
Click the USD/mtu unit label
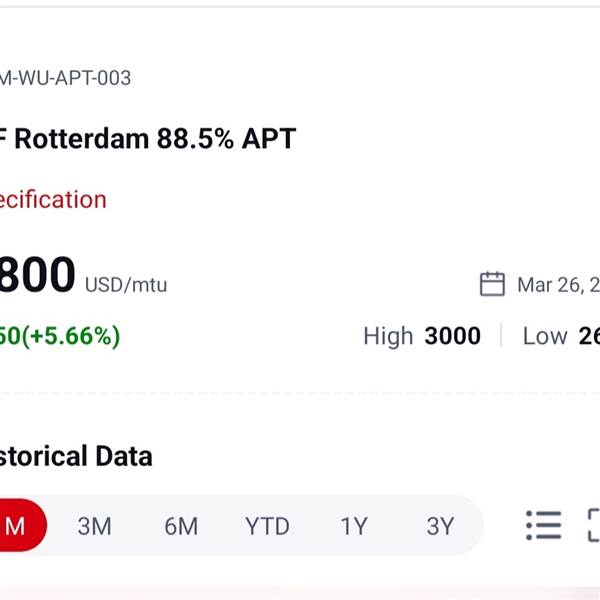(x=126, y=285)
